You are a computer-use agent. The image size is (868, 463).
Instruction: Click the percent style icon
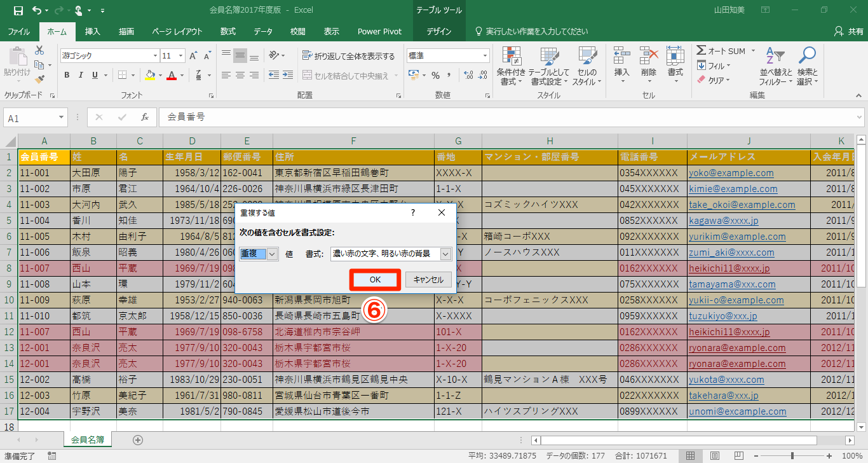436,76
